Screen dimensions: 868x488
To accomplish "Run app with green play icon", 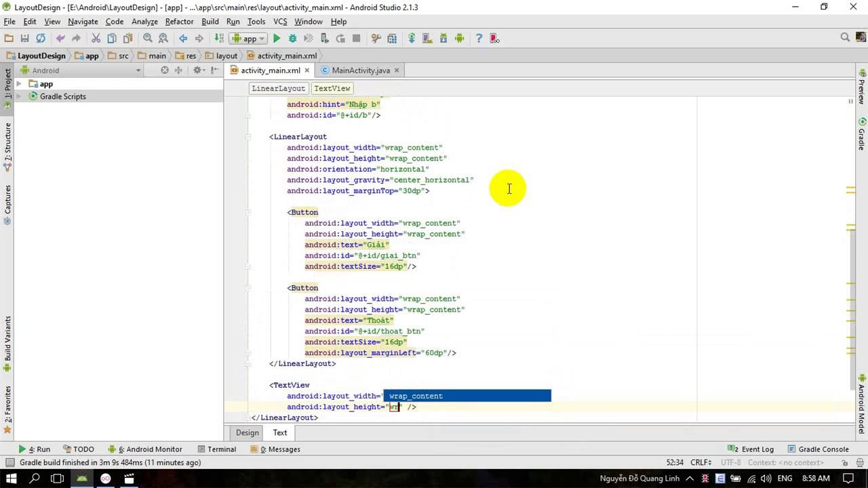I will point(277,39).
